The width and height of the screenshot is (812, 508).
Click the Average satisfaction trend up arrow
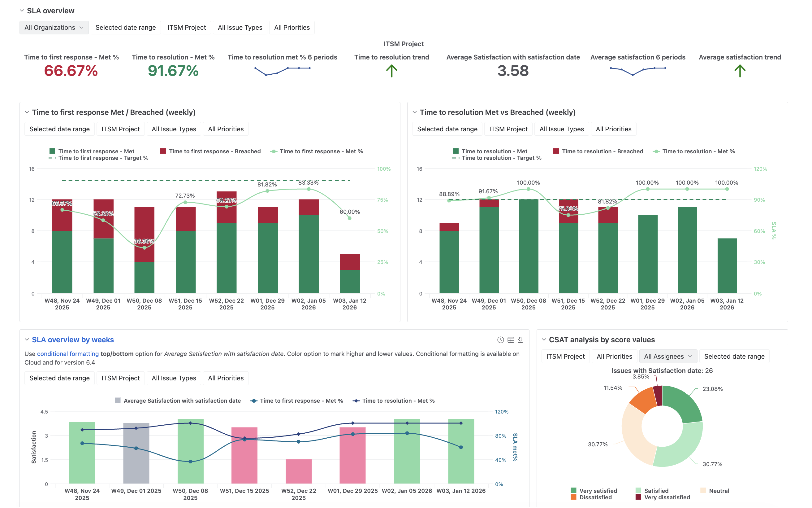click(740, 71)
